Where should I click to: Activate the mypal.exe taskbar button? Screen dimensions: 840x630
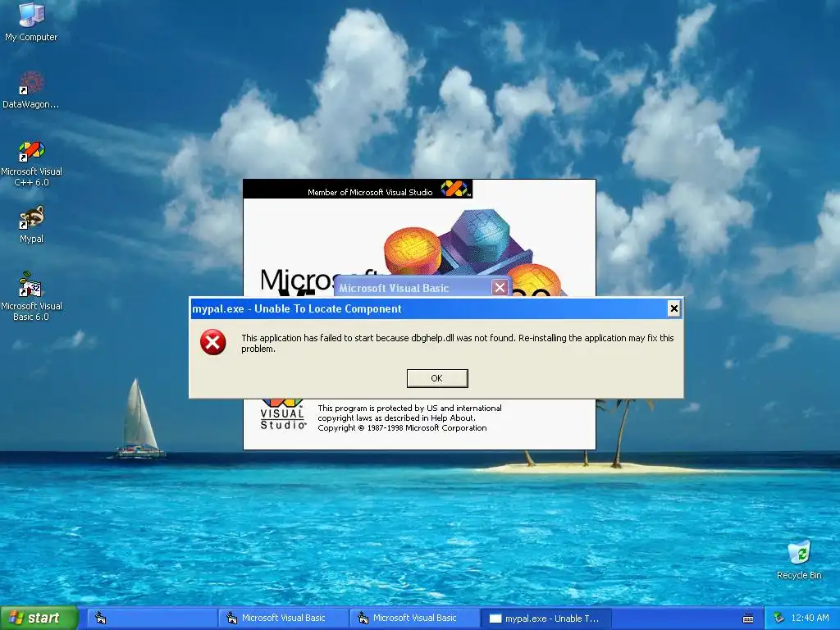pos(546,619)
